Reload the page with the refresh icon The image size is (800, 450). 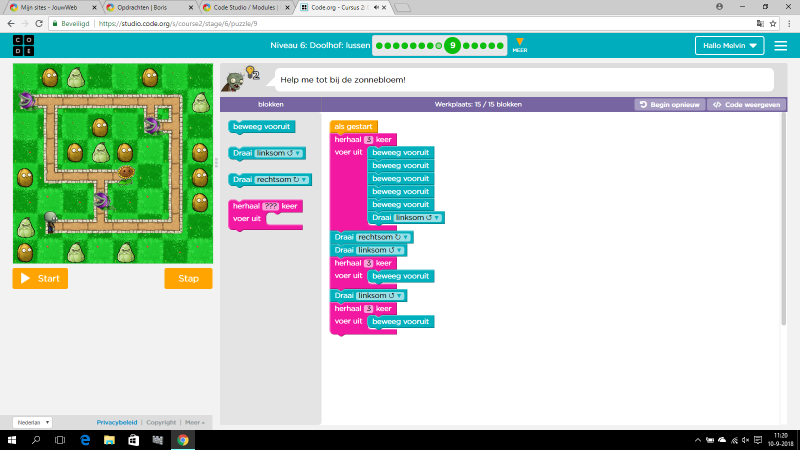[39, 23]
